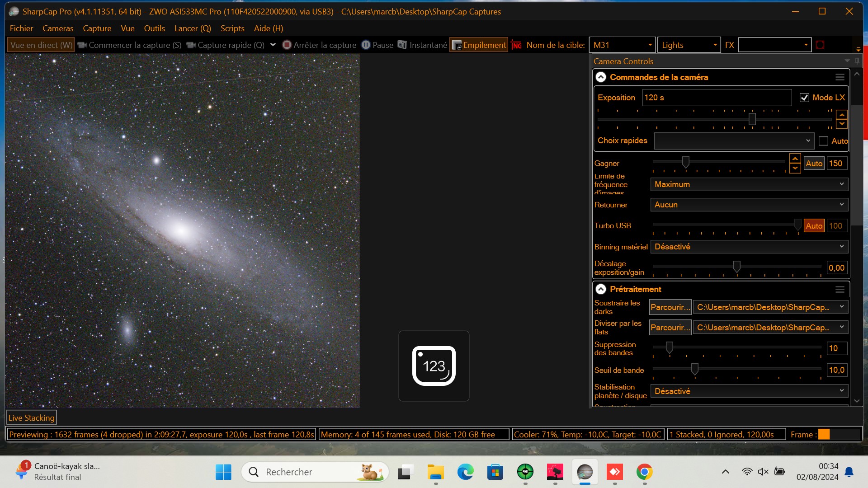Screen dimensions: 868x488
Task: Click the Seuil de bande slider handle
Action: pos(695,370)
